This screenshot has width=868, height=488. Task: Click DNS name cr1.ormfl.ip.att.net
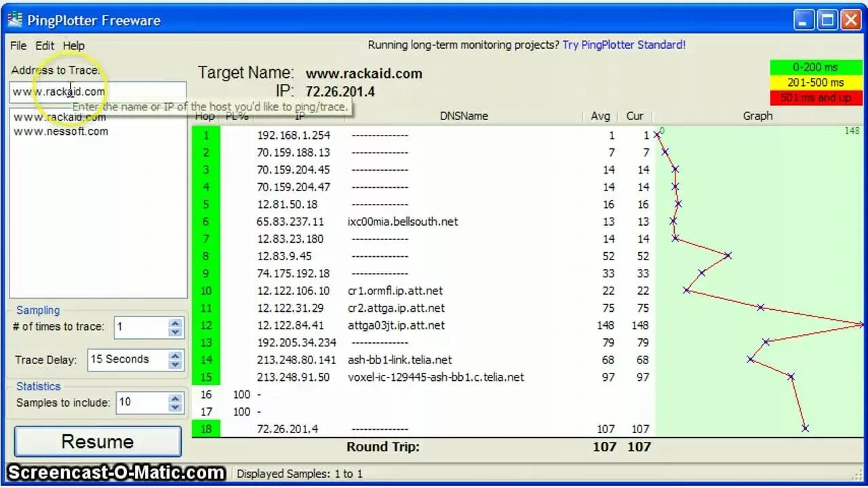(395, 291)
